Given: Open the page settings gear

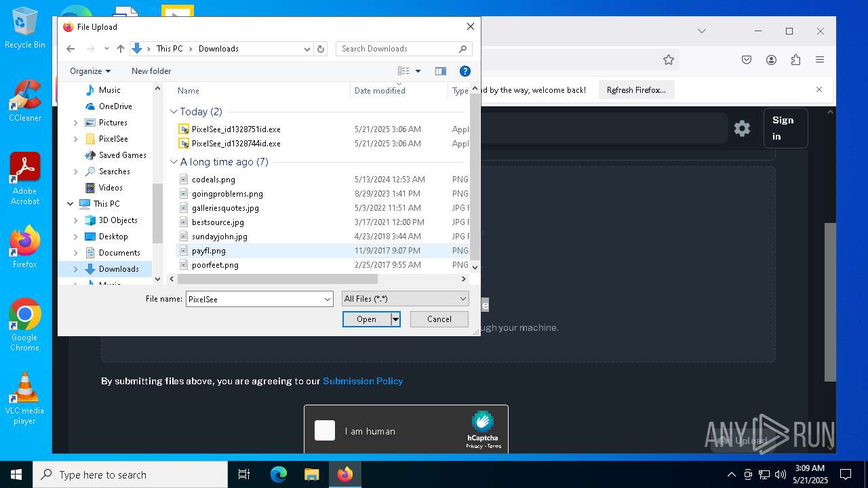Looking at the screenshot, I should pyautogui.click(x=742, y=128).
